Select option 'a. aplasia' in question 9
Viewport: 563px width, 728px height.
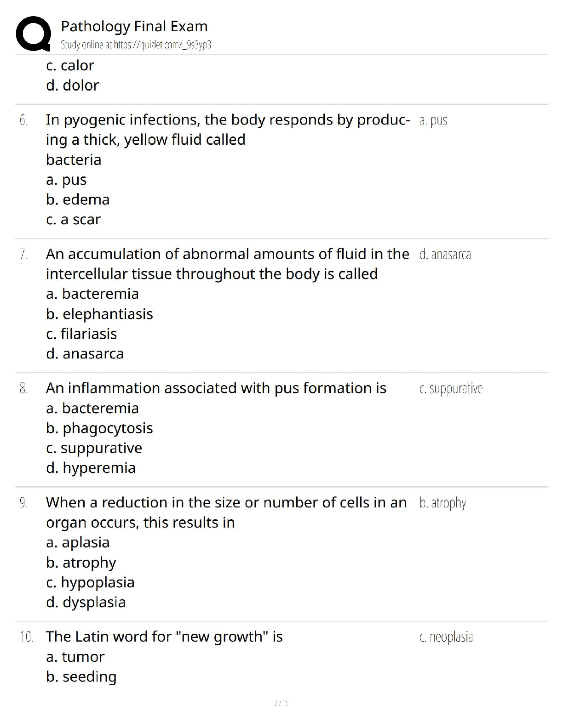point(78,543)
